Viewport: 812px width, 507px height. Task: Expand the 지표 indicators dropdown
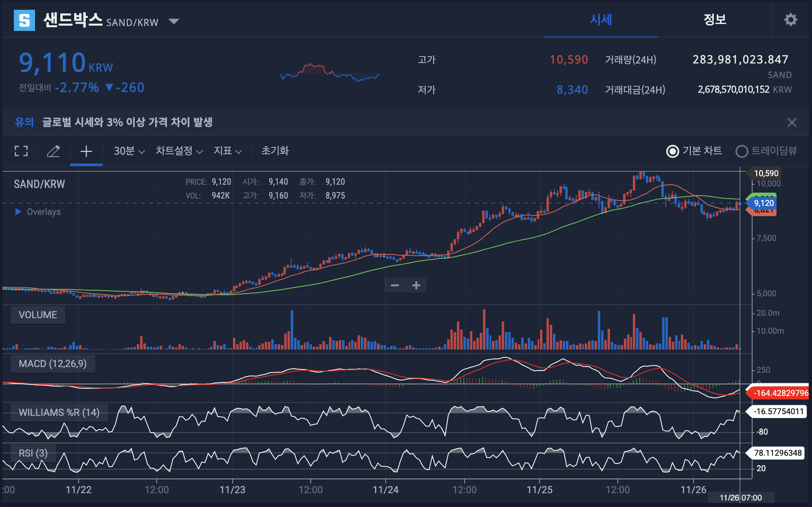click(x=228, y=151)
